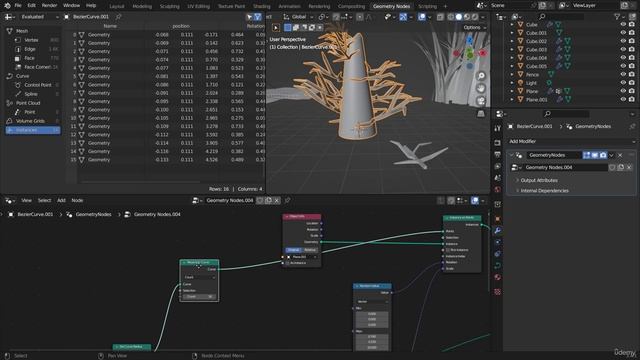Open the Modifiers wrench properties tab
640x360 pixels.
(x=497, y=231)
